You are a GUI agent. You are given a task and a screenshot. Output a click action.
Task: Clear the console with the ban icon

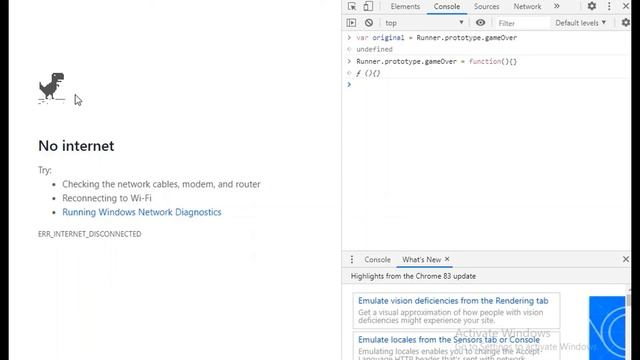[x=369, y=23]
